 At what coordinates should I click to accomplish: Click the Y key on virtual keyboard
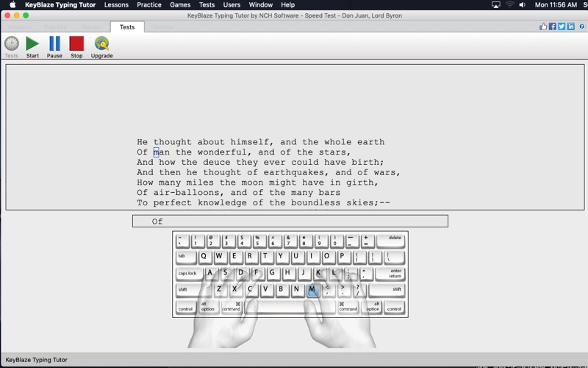(x=281, y=256)
